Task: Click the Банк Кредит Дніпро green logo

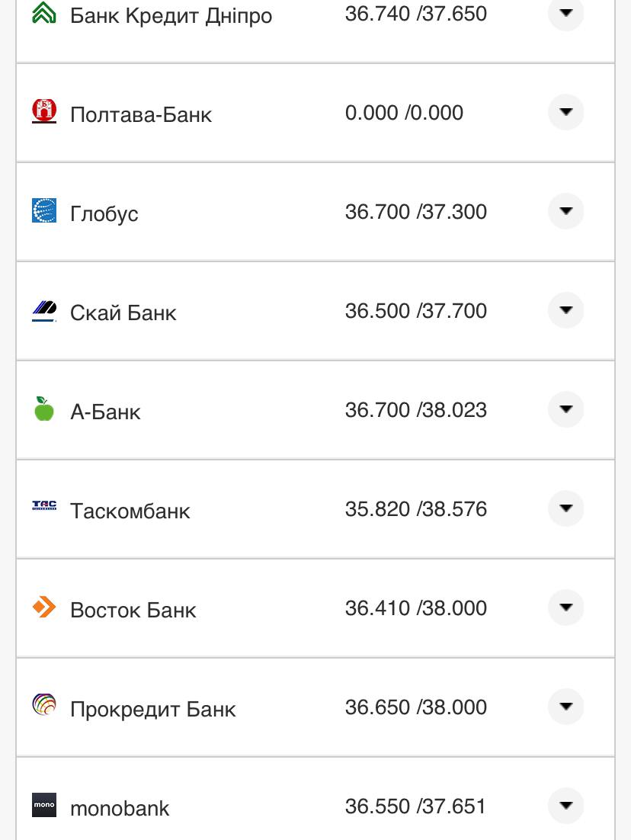Action: [44, 14]
